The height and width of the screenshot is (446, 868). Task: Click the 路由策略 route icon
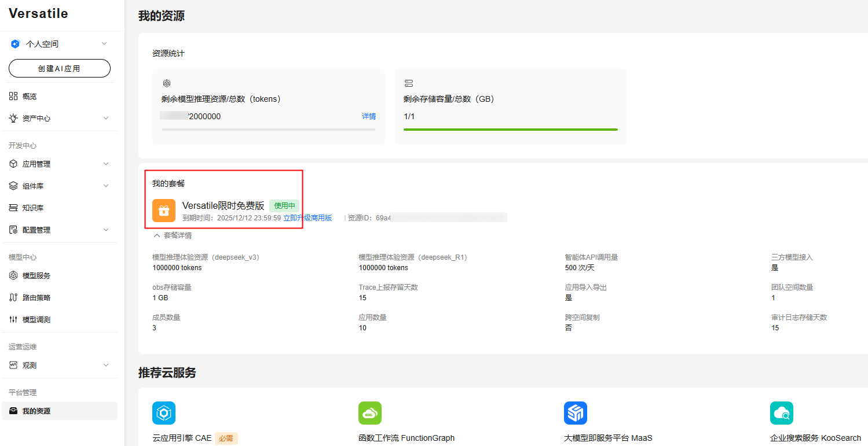coord(13,297)
